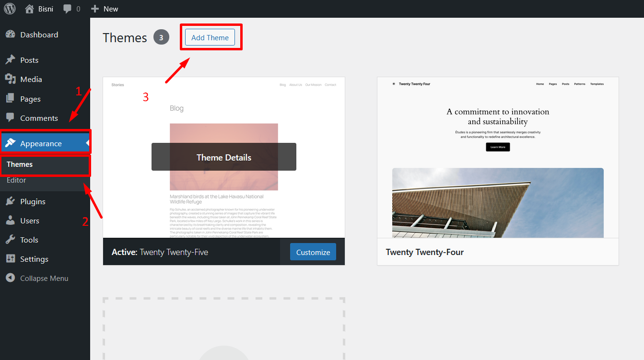Select the Twenty Twenty-Four theme thumbnail
This screenshot has height=360, width=644.
point(498,157)
